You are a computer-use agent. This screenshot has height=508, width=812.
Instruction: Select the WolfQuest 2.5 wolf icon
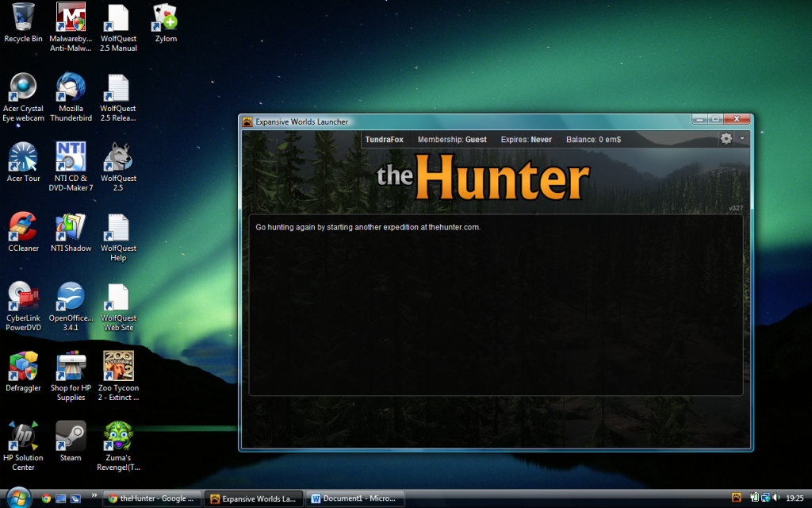point(118,157)
